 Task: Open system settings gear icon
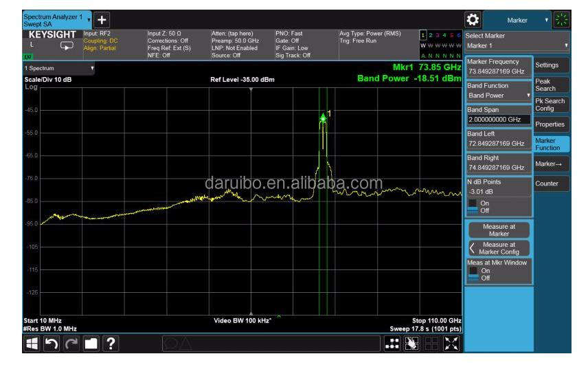(x=473, y=19)
